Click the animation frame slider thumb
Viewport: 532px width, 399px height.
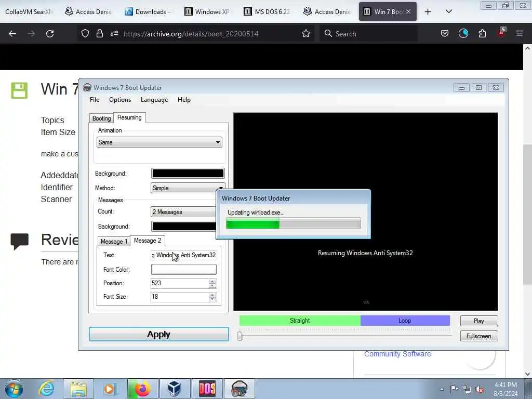[x=240, y=336]
